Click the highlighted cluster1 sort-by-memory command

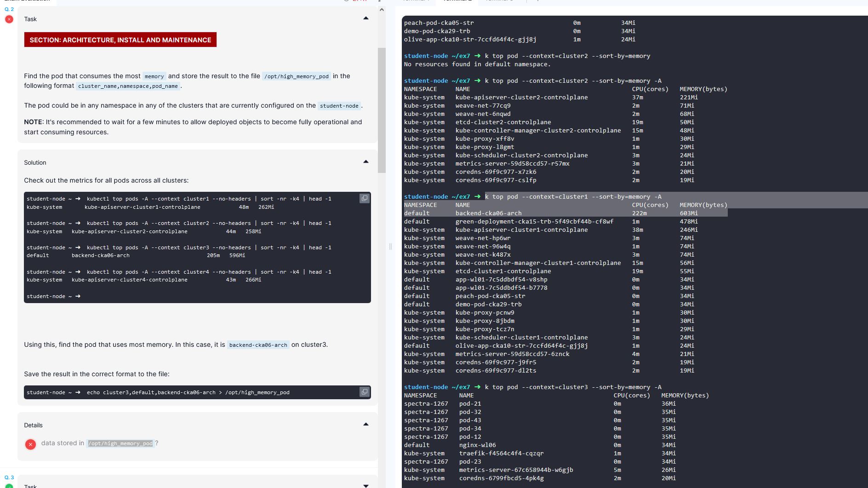pyautogui.click(x=573, y=197)
